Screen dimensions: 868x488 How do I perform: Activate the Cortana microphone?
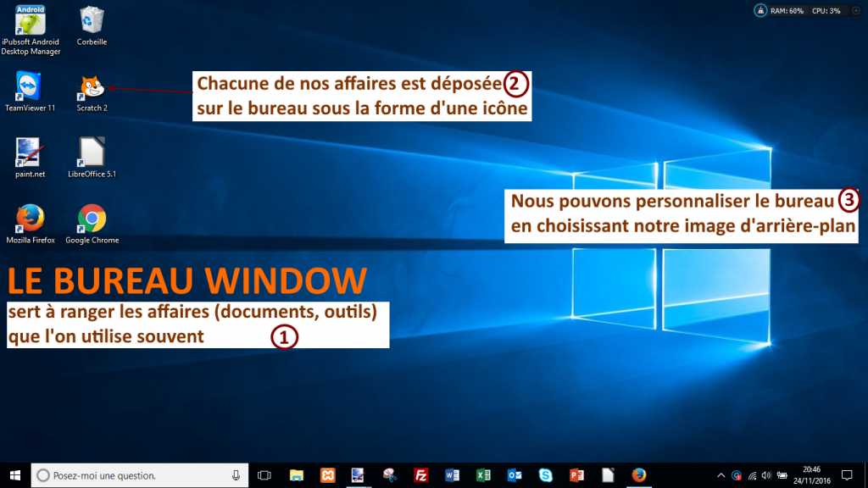pyautogui.click(x=236, y=475)
